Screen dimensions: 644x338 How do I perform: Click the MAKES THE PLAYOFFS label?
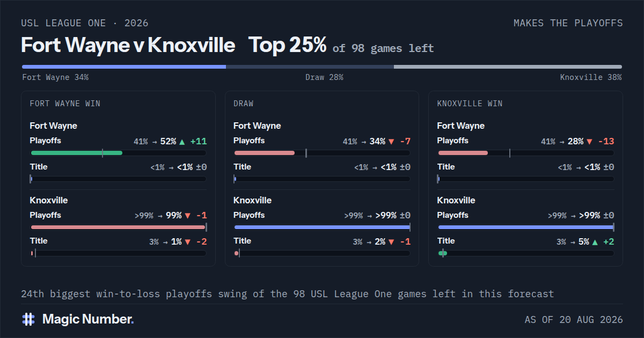click(x=568, y=23)
